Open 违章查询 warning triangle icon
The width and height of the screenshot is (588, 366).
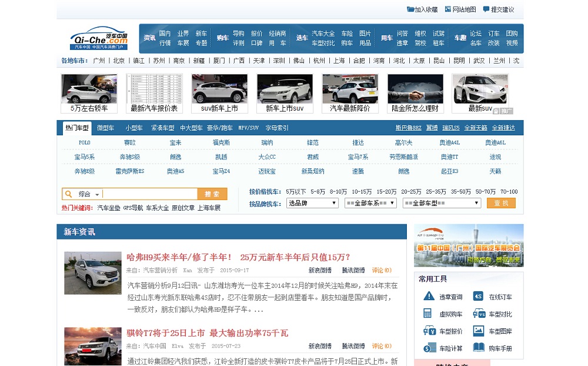coord(429,296)
